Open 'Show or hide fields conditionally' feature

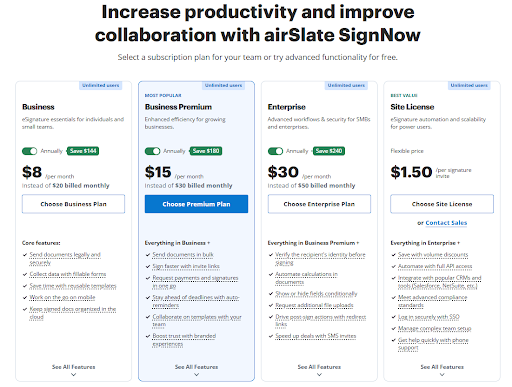pyautogui.click(x=316, y=294)
